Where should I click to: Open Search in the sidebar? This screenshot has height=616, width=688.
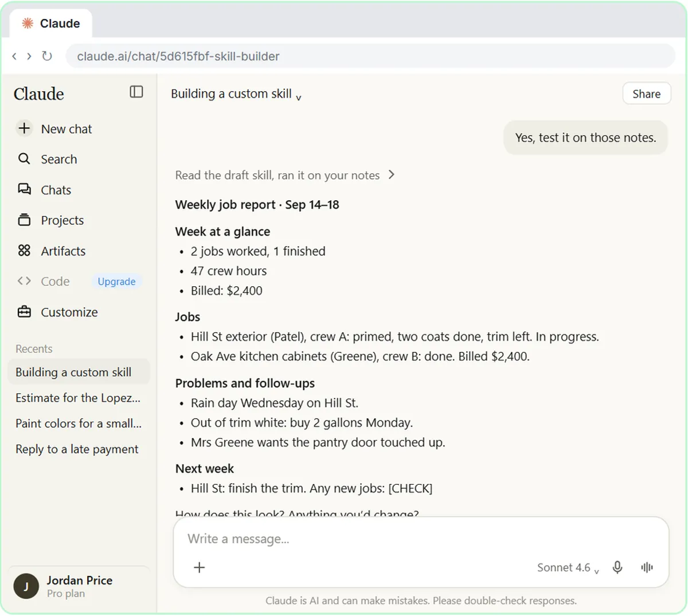(x=79, y=159)
